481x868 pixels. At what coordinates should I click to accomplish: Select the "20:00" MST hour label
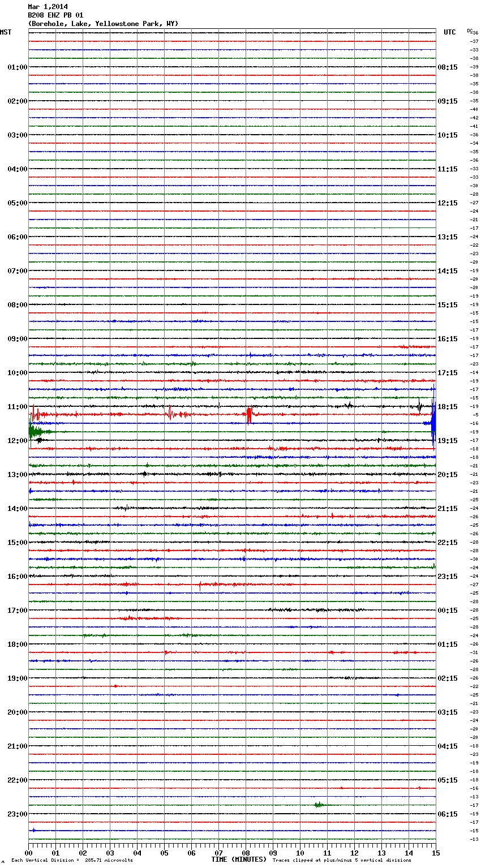[18, 712]
